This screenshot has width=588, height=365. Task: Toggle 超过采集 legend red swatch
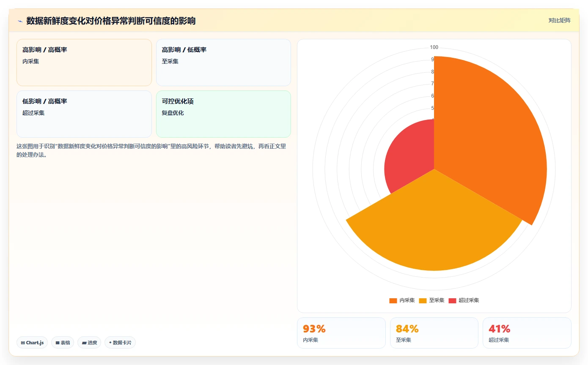[452, 300]
